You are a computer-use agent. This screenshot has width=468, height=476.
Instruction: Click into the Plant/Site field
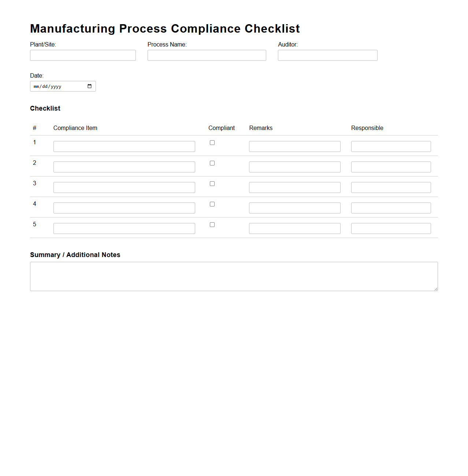pos(83,55)
